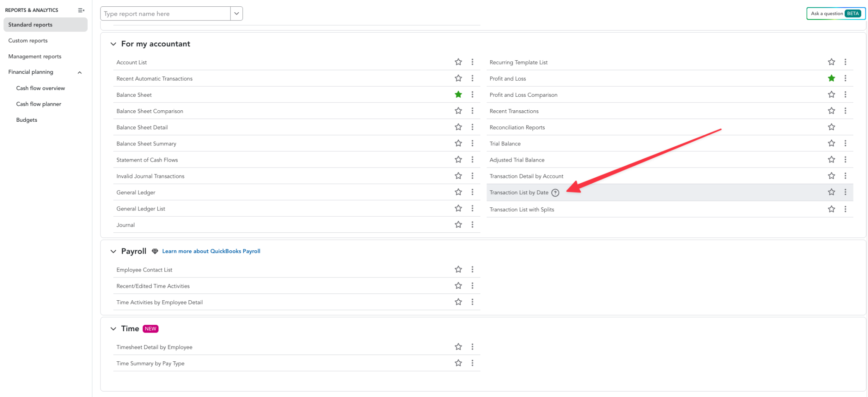Unfavorite the Balance Sheet report star
The image size is (868, 397).
(x=458, y=95)
